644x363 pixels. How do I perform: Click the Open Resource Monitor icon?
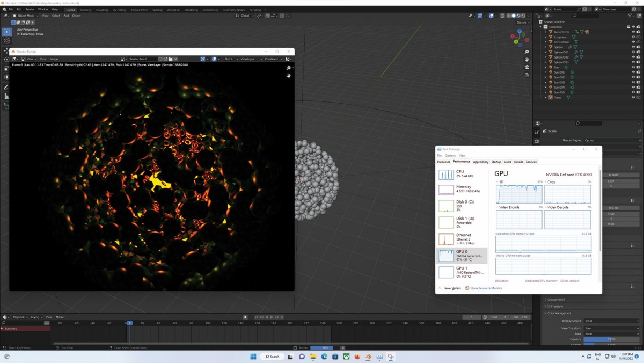point(467,288)
